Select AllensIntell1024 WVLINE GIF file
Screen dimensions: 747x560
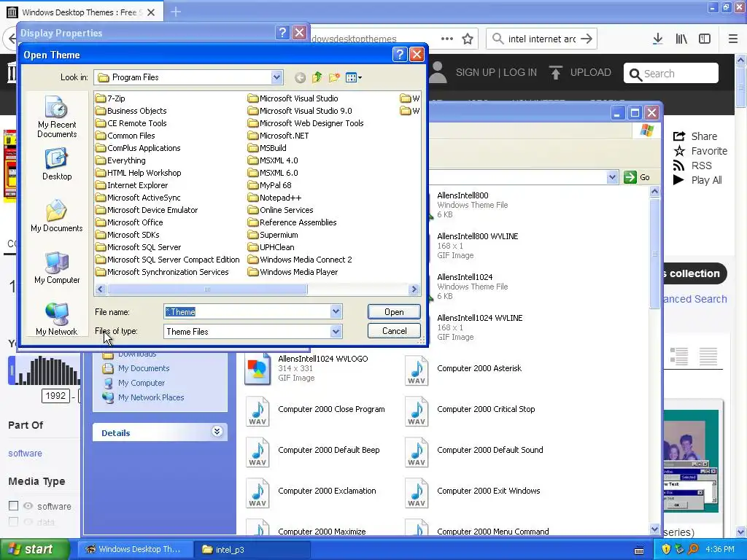coord(479,327)
